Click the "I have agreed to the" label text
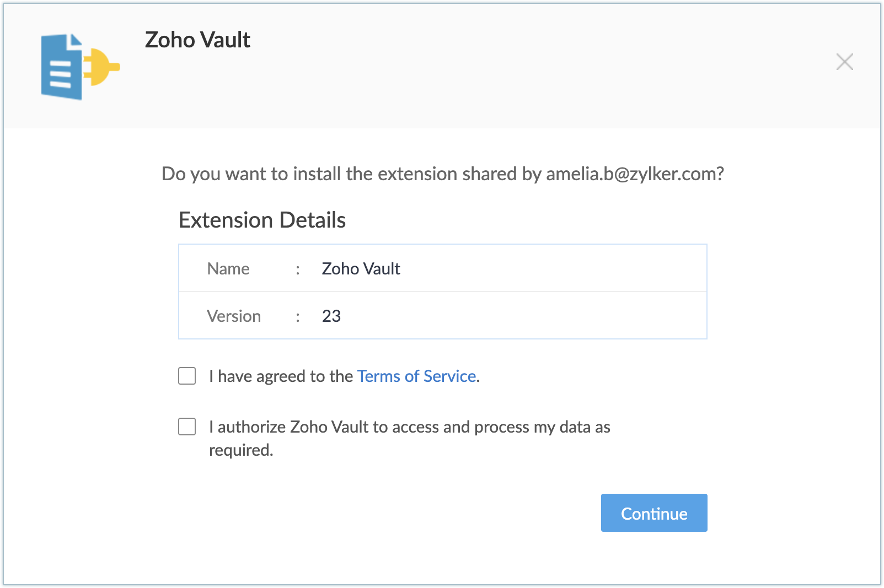 (x=281, y=376)
